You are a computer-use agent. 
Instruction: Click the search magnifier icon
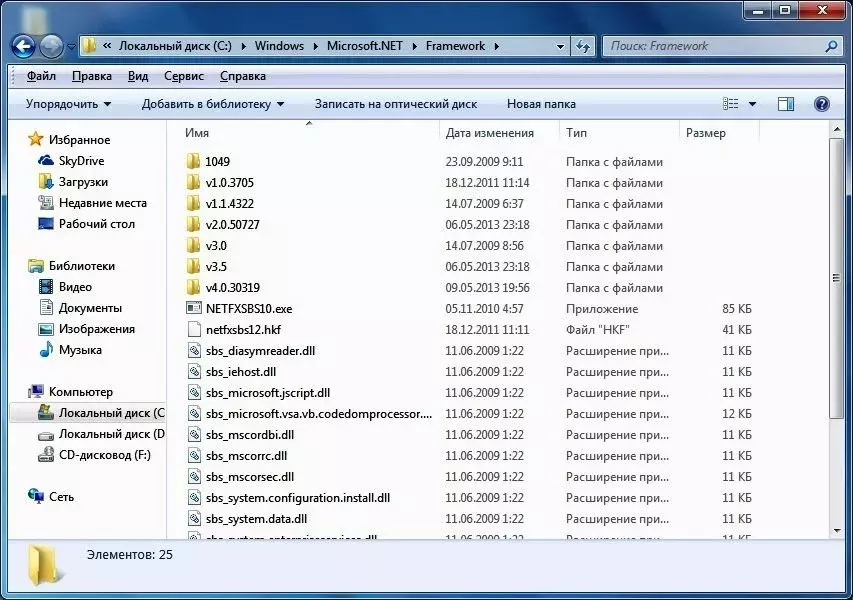click(831, 46)
